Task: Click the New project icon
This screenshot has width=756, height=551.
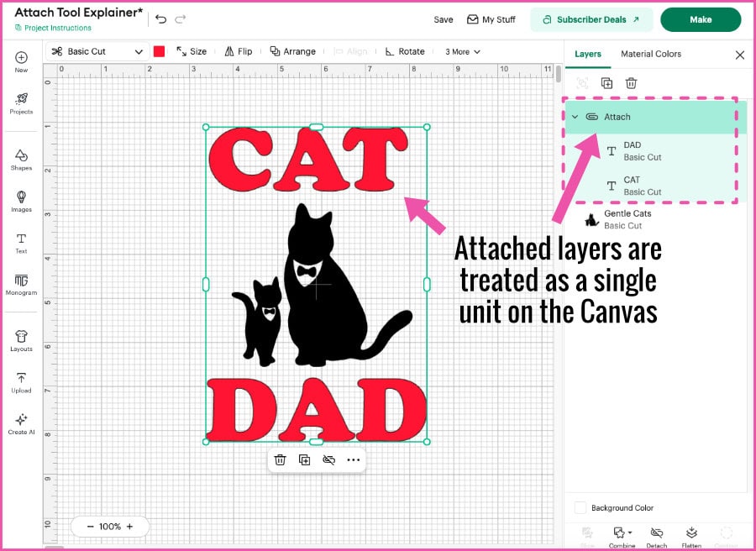Action: pyautogui.click(x=21, y=61)
